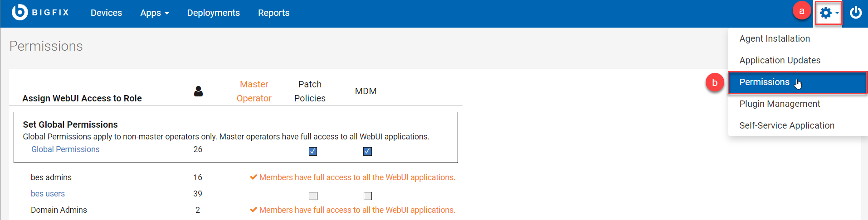Image resolution: width=868 pixels, height=220 pixels.
Task: Enable MDM for bes users
Action: tap(367, 196)
